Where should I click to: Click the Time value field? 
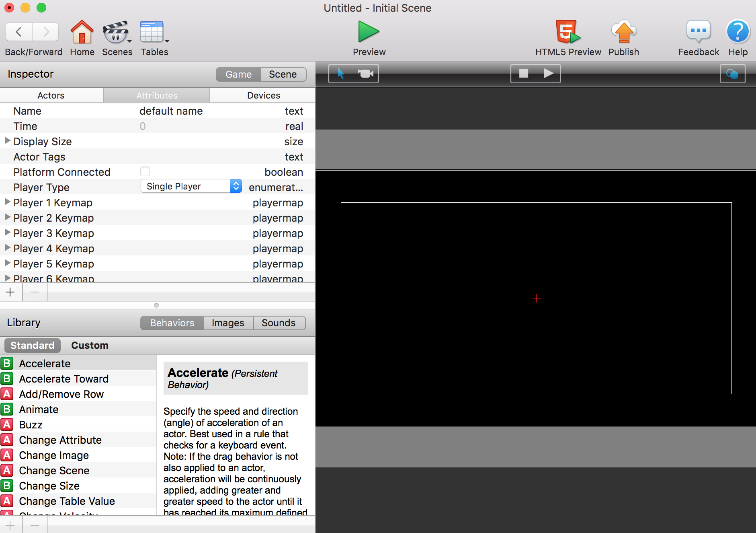point(143,126)
